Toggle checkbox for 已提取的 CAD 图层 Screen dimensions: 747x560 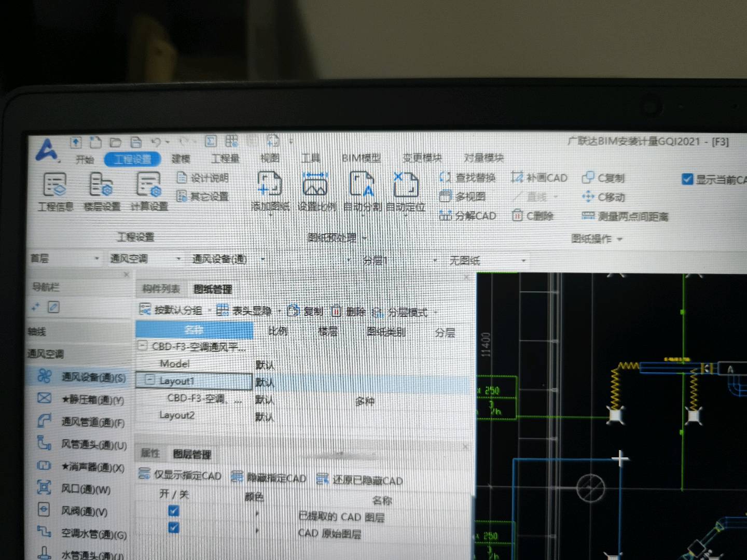(x=174, y=511)
